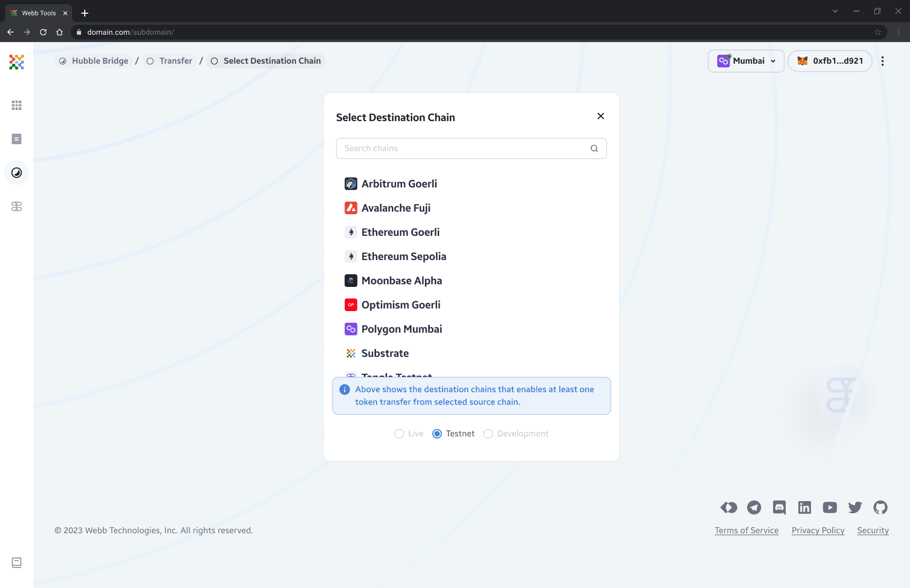Click the address bar URL

[x=131, y=32]
